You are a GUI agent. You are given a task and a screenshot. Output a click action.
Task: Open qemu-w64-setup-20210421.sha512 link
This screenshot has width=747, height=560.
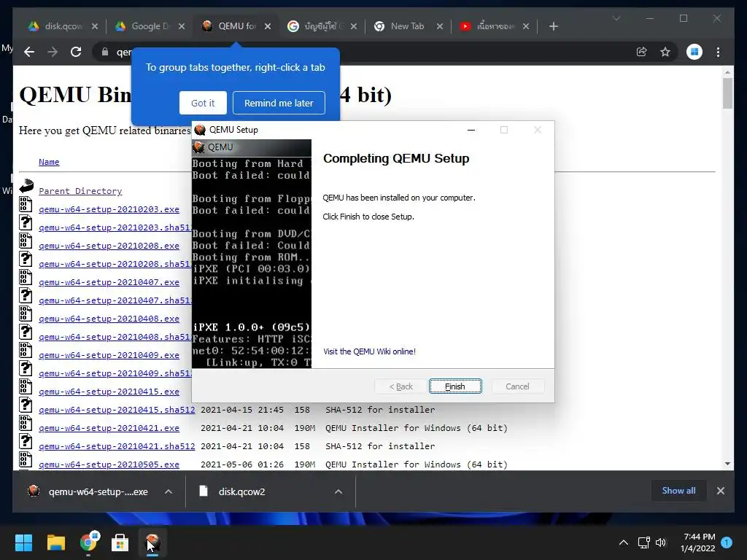pos(117,446)
